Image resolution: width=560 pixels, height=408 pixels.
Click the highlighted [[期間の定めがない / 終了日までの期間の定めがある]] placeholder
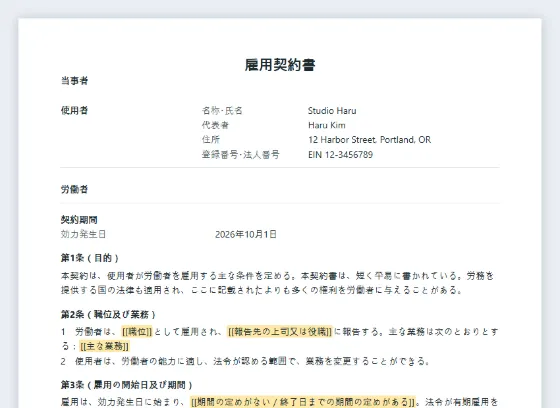pos(303,402)
